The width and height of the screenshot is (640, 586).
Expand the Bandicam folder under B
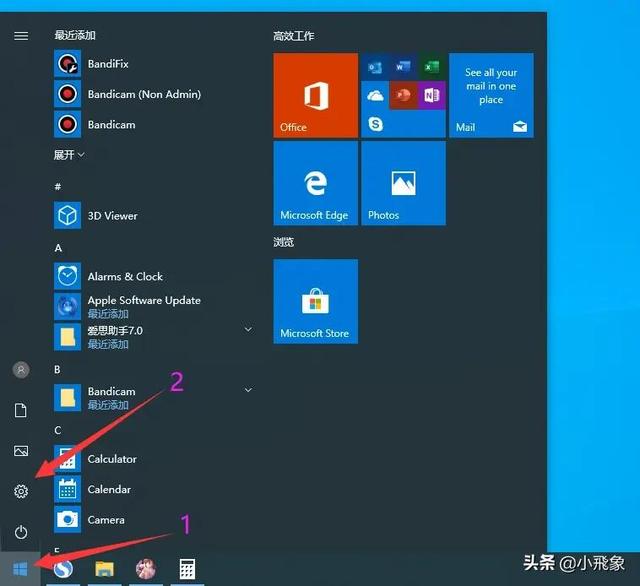tap(248, 390)
